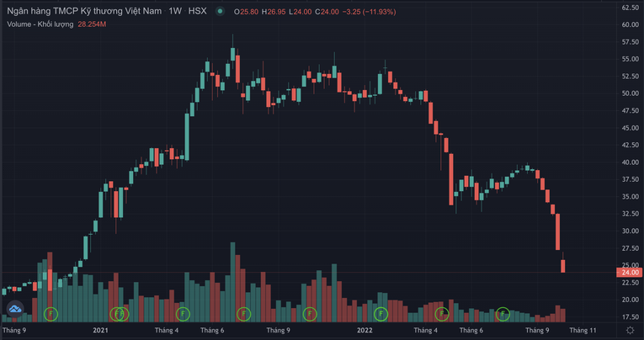Click the red 24.00 current price label
This screenshot has width=644, height=340.
pos(631,273)
